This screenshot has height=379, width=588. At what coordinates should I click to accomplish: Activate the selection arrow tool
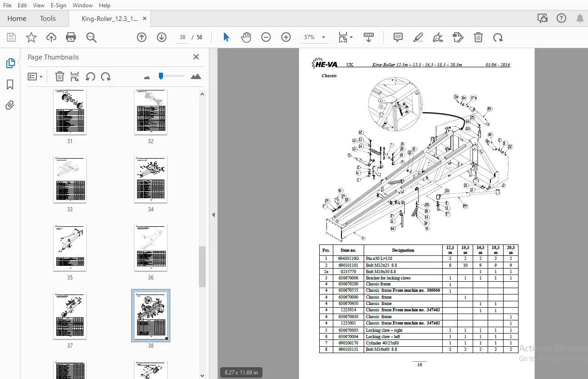[x=226, y=37]
